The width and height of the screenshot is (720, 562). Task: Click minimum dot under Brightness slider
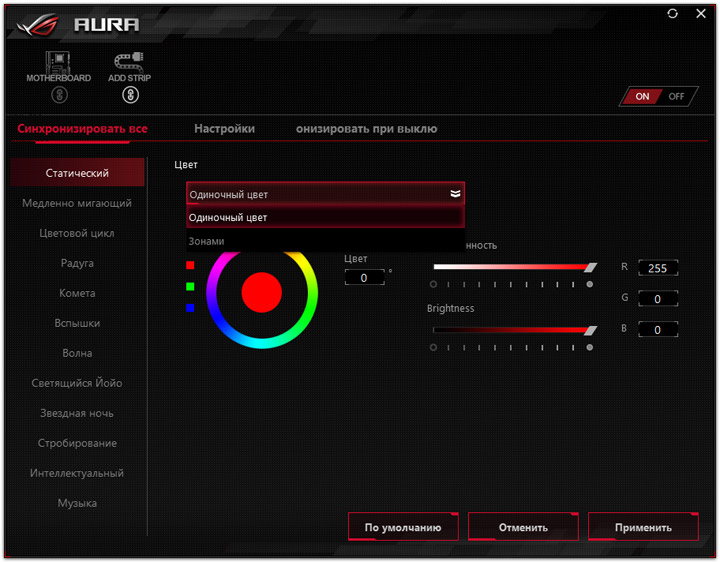[x=433, y=347]
